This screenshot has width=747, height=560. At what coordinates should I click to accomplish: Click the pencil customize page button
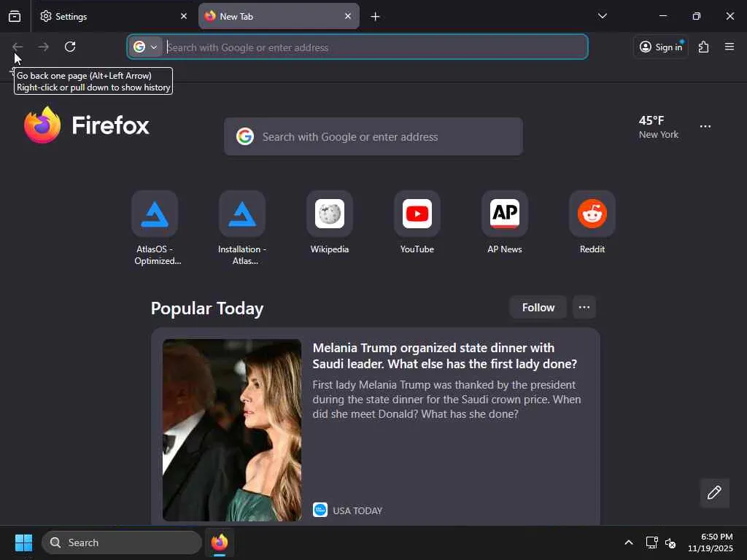(x=714, y=493)
